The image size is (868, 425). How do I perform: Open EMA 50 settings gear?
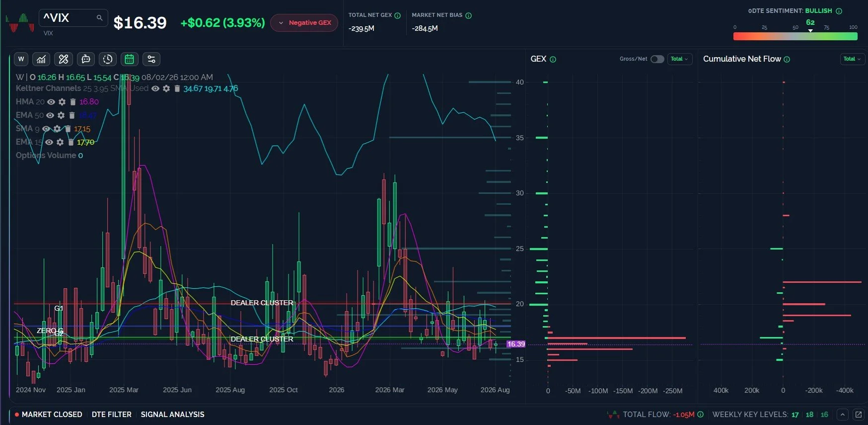[x=61, y=115]
